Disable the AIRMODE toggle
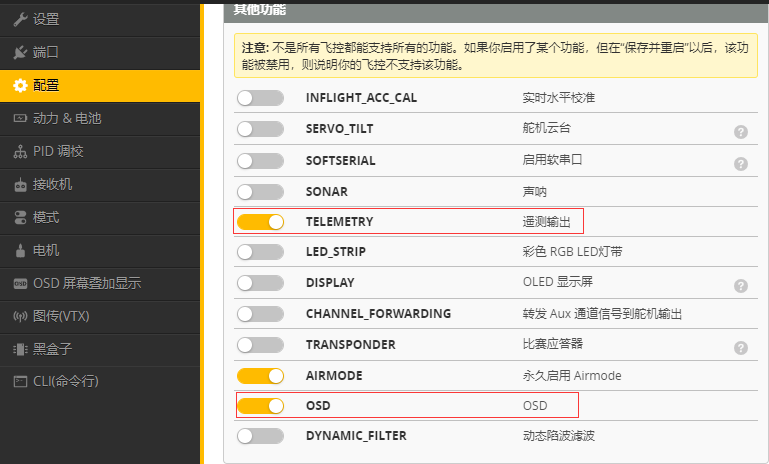Image resolution: width=769 pixels, height=464 pixels. pos(261,375)
